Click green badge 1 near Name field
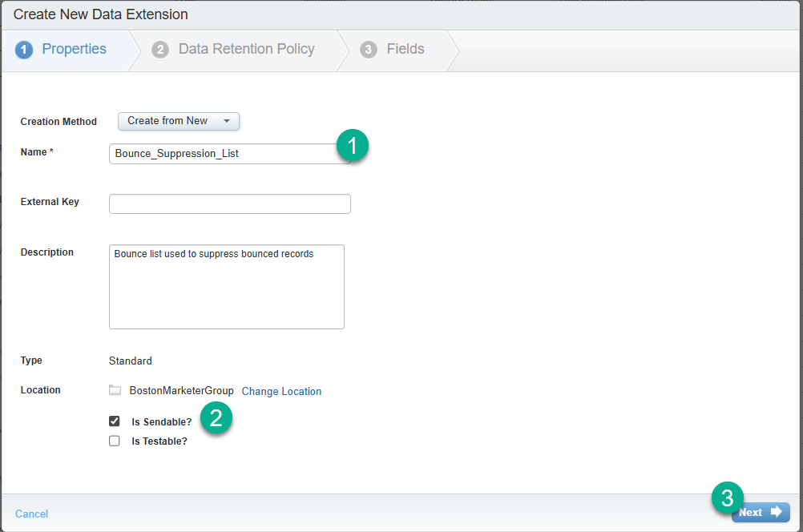This screenshot has height=532, width=803. [353, 147]
